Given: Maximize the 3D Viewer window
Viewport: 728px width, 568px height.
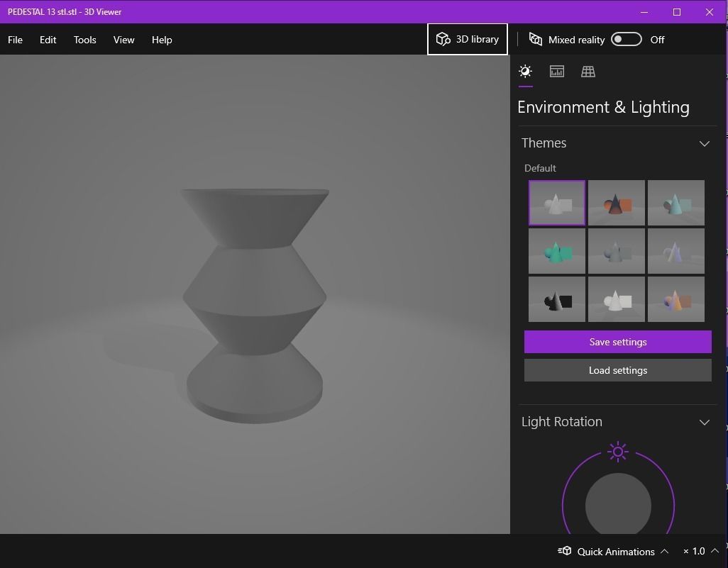Looking at the screenshot, I should (x=676, y=12).
